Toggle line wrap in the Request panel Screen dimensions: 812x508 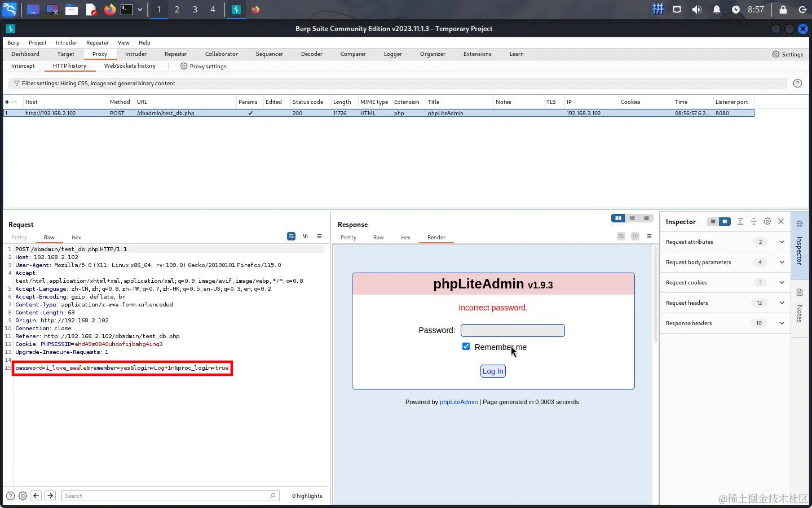[291, 237]
